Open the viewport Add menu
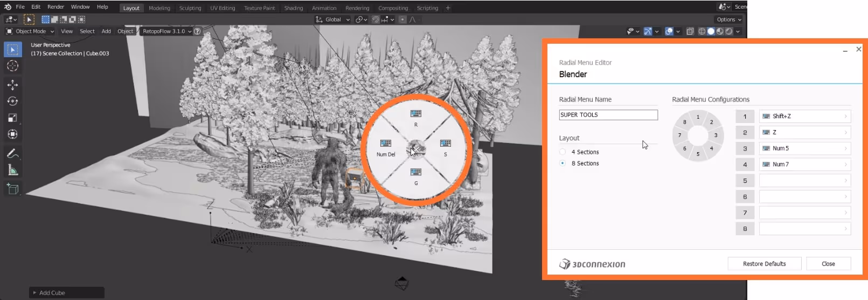Screen dimensions: 868x300 click(x=106, y=31)
